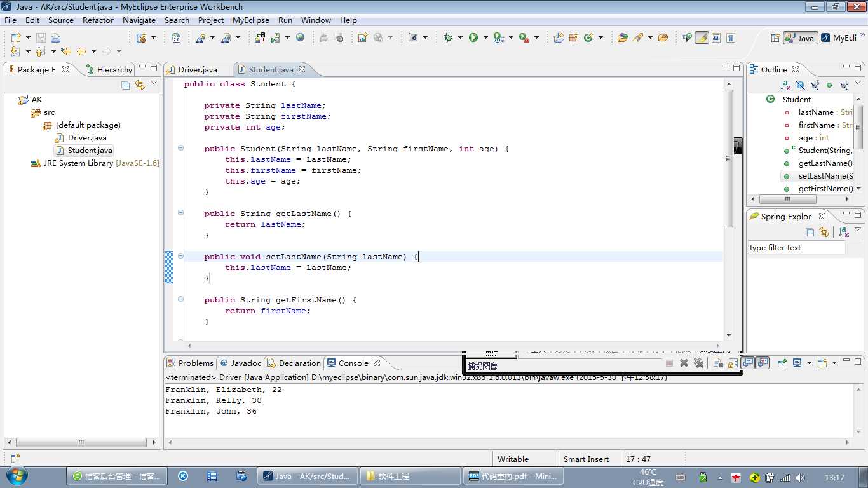The width and height of the screenshot is (868, 488).
Task: Switch to the Driver.java editor tab
Action: [x=198, y=69]
